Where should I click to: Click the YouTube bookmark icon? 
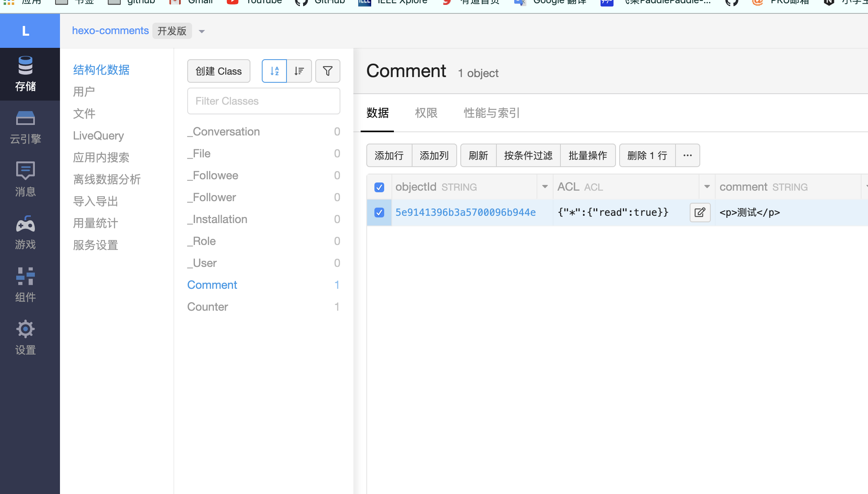click(233, 2)
